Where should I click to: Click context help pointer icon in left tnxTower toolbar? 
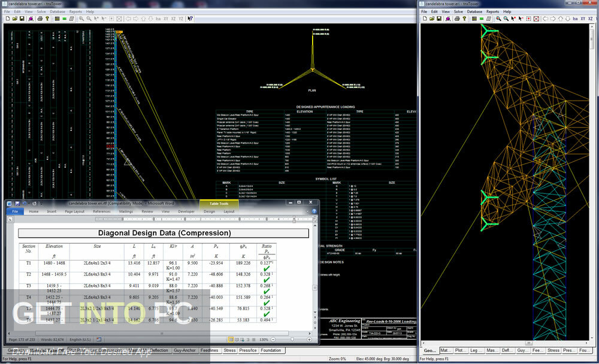[190, 19]
